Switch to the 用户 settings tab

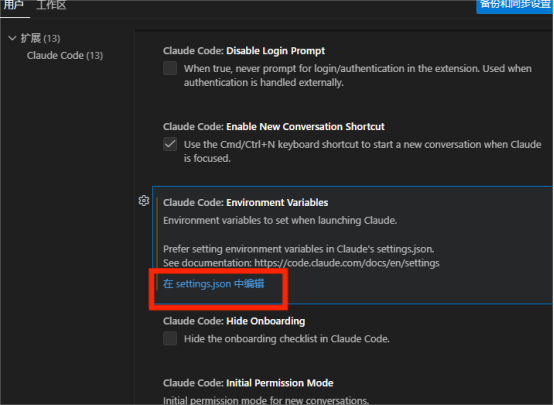point(13,5)
